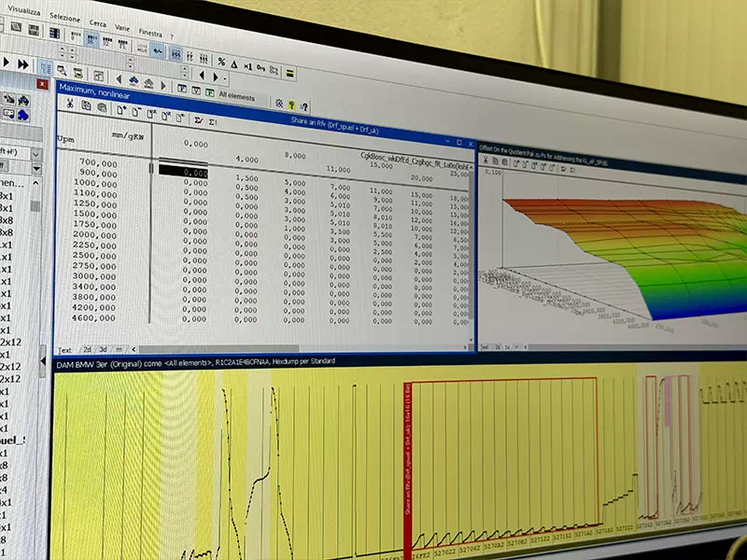Click the sigma exclamation icon in map toolbar
The image size is (747, 560).
(x=213, y=123)
